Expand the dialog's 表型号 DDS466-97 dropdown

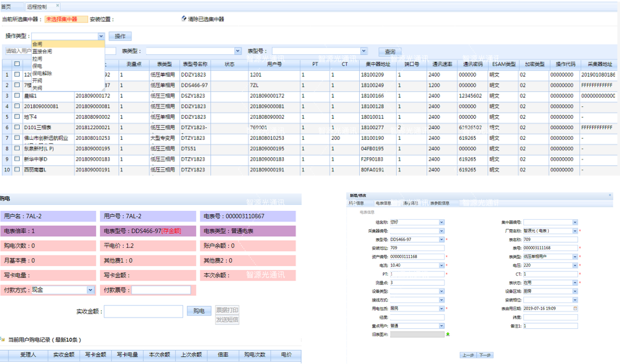pyautogui.click(x=441, y=239)
